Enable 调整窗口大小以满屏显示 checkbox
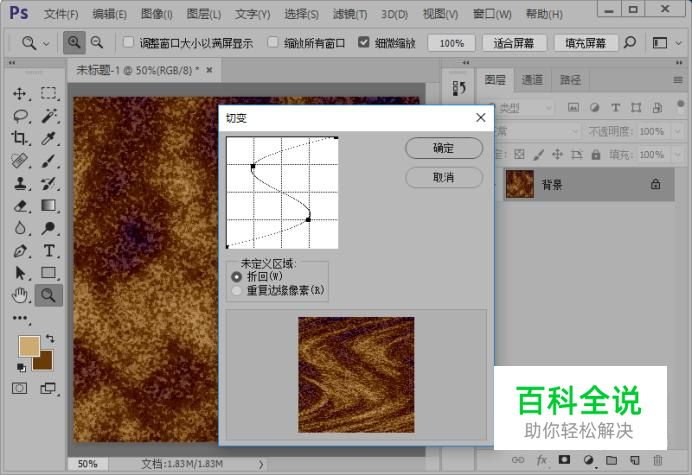This screenshot has height=475, width=692. pos(128,44)
